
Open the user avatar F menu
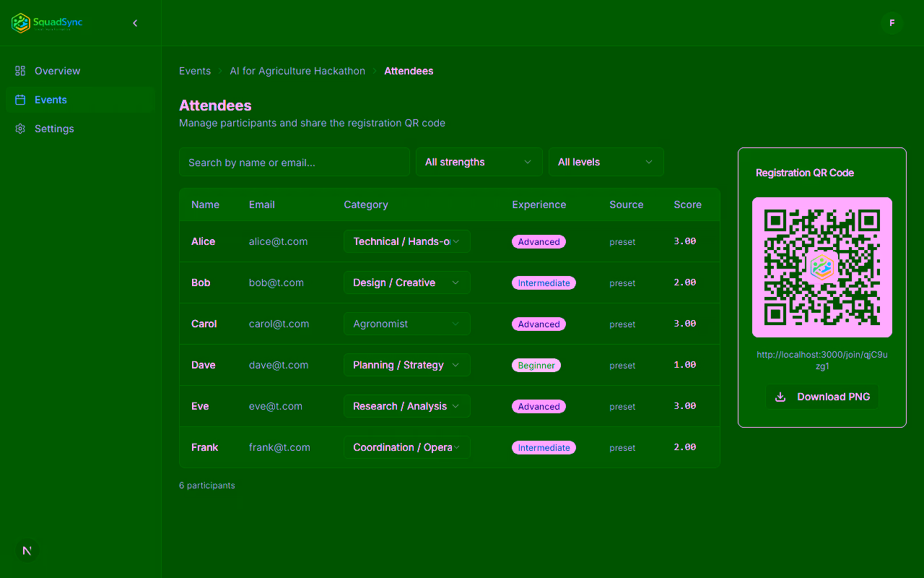pos(892,23)
